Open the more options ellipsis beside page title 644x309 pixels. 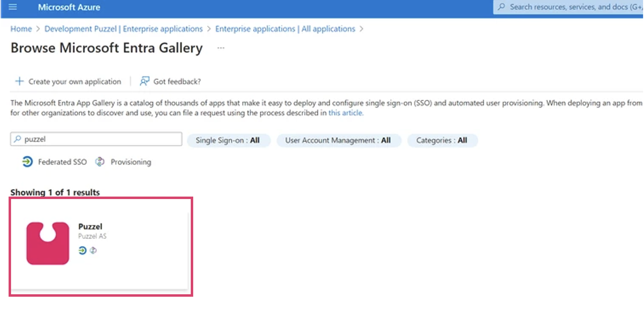click(x=221, y=48)
